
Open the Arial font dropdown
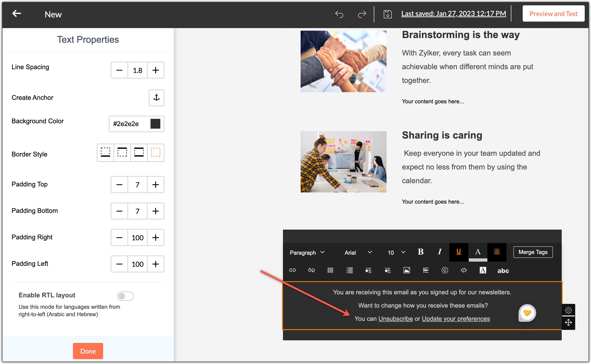click(x=358, y=252)
